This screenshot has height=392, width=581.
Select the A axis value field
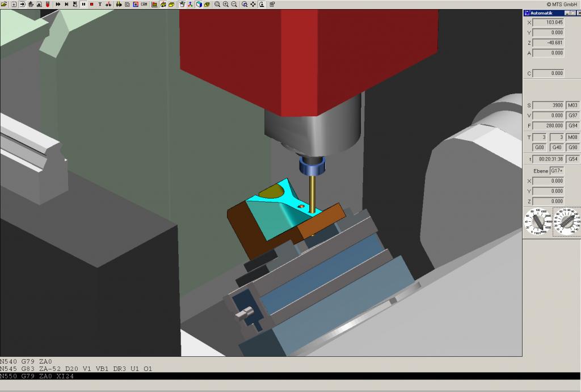(x=549, y=53)
